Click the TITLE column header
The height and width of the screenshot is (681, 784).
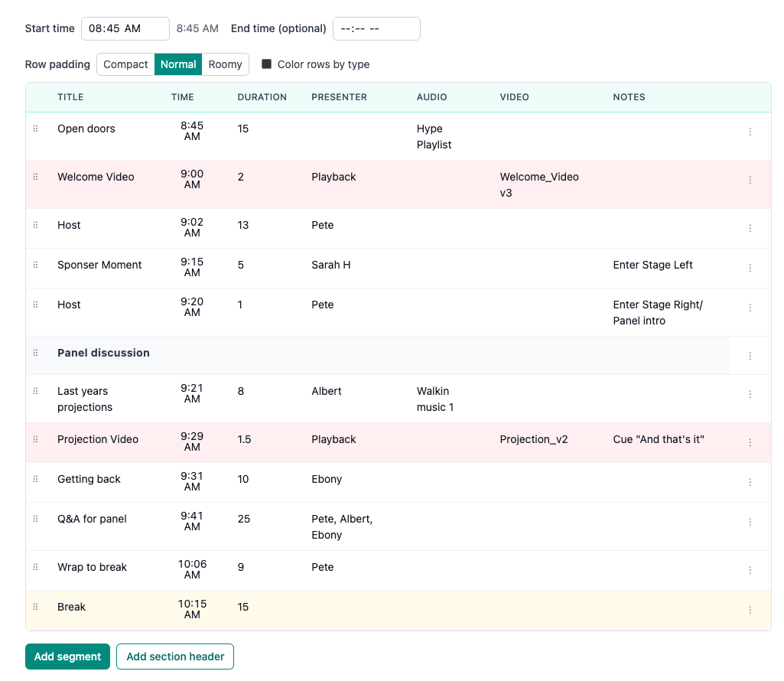[70, 97]
